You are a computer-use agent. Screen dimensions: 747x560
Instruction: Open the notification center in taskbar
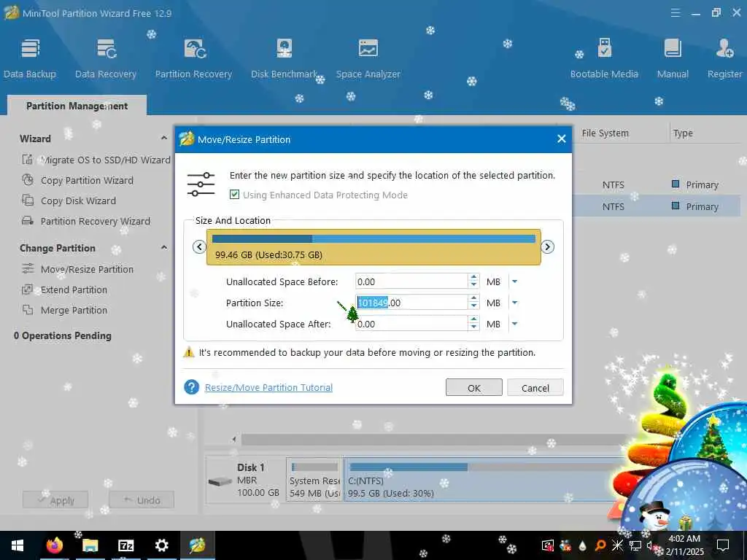click(x=723, y=545)
